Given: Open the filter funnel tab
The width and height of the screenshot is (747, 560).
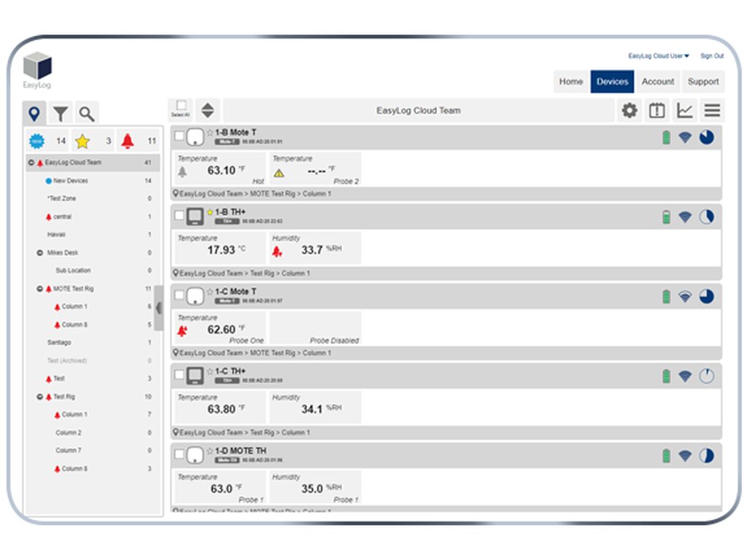Looking at the screenshot, I should [61, 113].
